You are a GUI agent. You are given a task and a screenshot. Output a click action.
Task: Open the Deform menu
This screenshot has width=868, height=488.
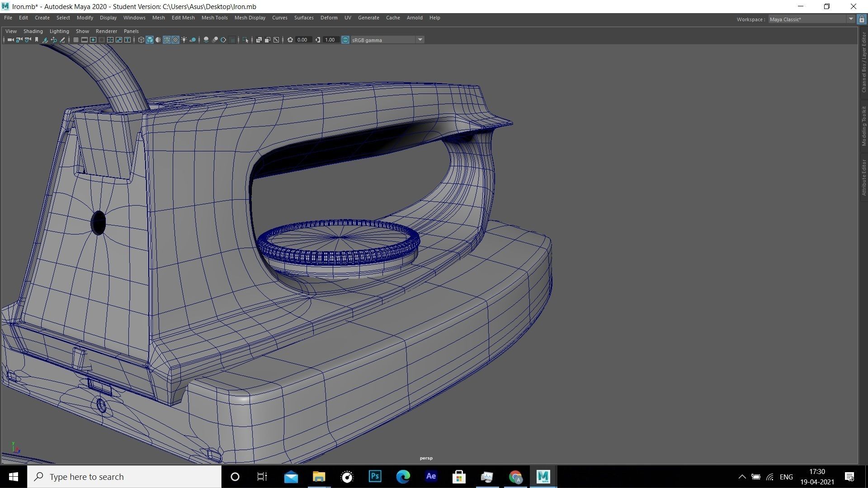pos(329,18)
